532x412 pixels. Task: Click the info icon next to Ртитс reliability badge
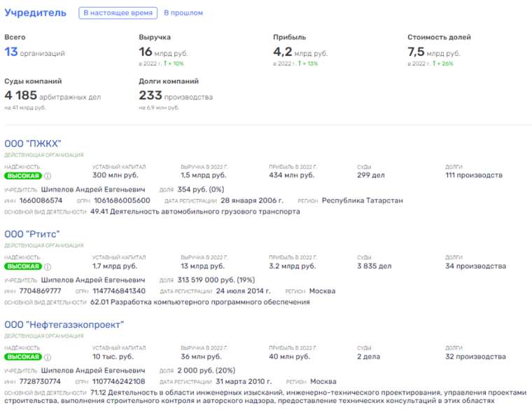click(48, 267)
